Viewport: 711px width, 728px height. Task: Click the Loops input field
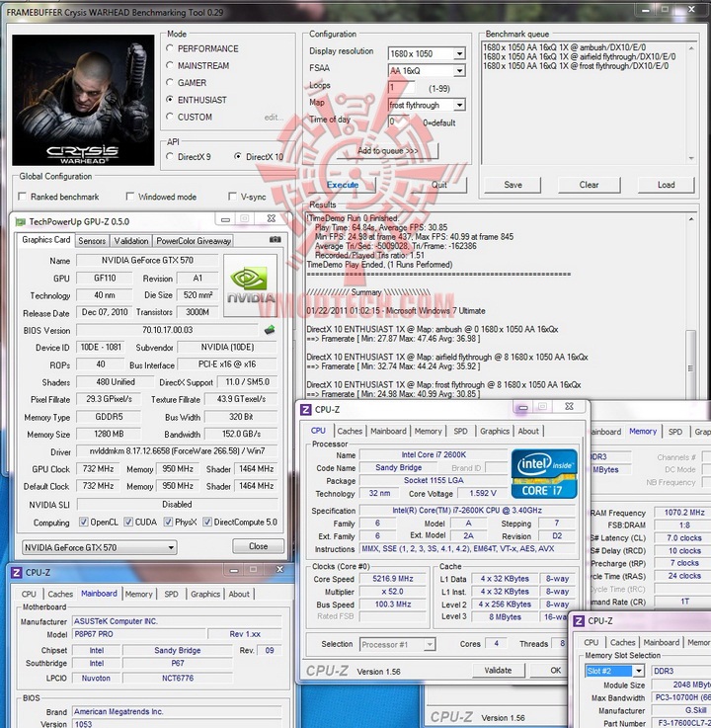(402, 87)
